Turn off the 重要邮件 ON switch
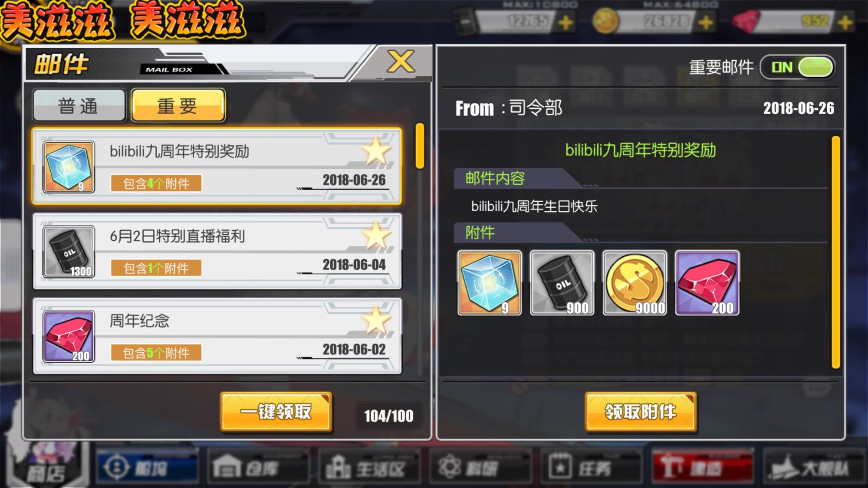This screenshot has width=868, height=488. click(x=798, y=67)
